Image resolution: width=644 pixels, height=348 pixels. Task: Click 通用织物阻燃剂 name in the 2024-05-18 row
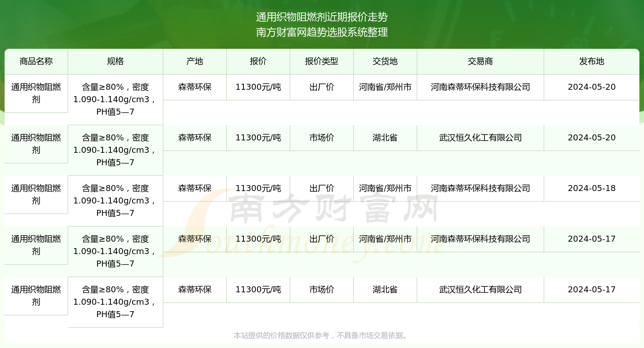pyautogui.click(x=36, y=195)
